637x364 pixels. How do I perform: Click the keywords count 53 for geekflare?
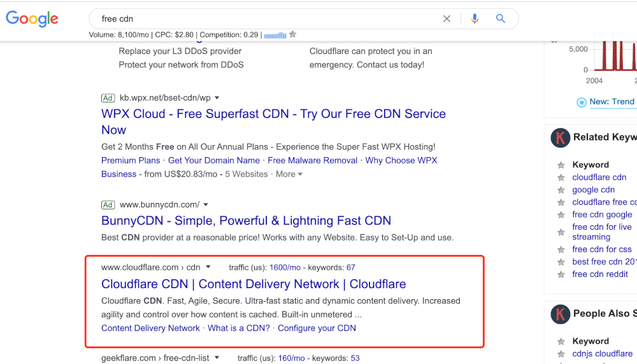click(355, 358)
